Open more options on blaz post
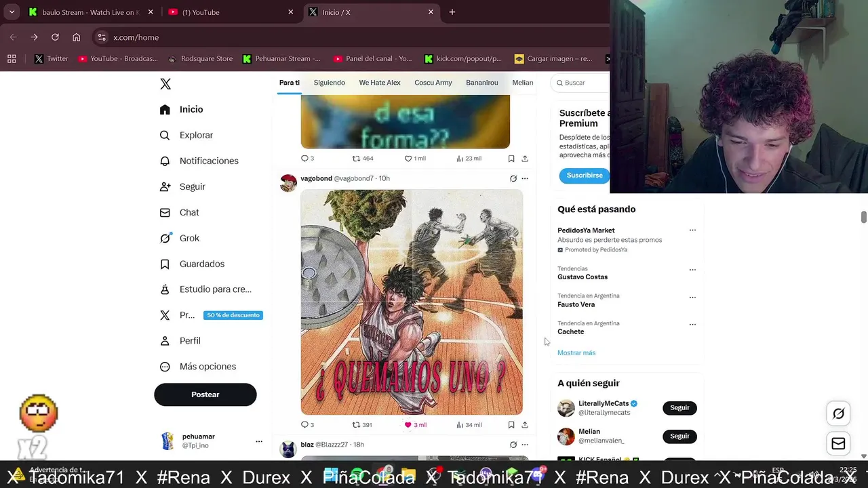This screenshot has height=488, width=868. tap(525, 445)
